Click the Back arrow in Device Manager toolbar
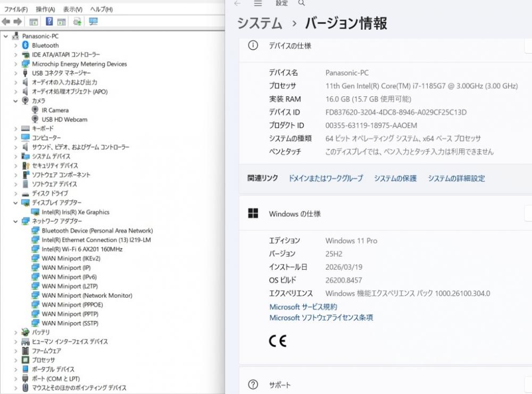This screenshot has width=532, height=394. click(x=6, y=22)
